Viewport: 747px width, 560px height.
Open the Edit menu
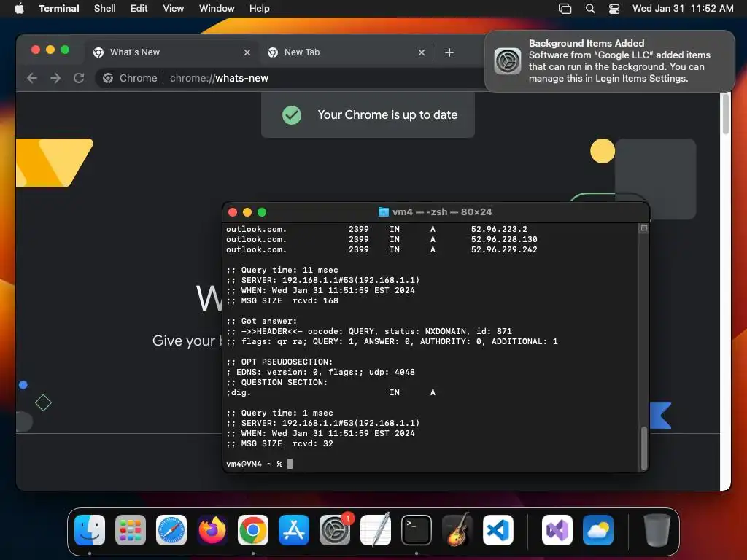click(139, 8)
